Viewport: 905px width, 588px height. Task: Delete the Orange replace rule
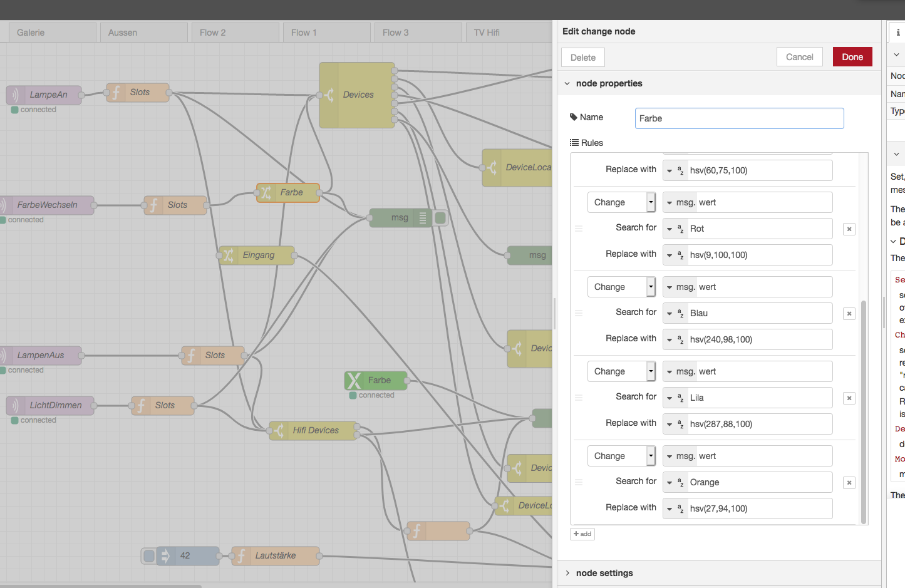click(849, 483)
